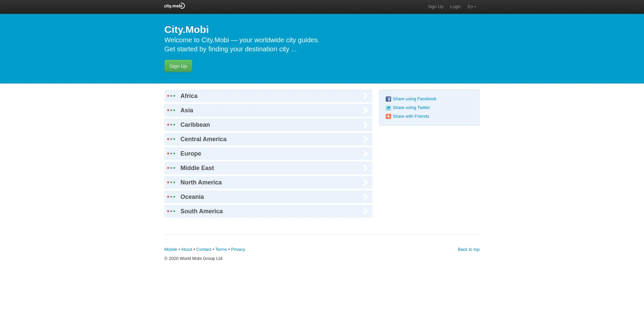644x333 pixels.
Task: Click the orange plus Share with Friends icon
Action: click(x=388, y=116)
